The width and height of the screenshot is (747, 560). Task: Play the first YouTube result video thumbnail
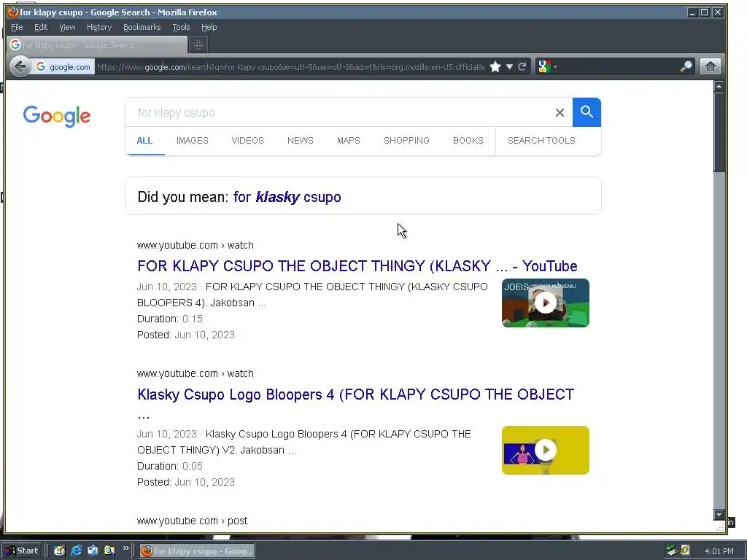(x=546, y=303)
